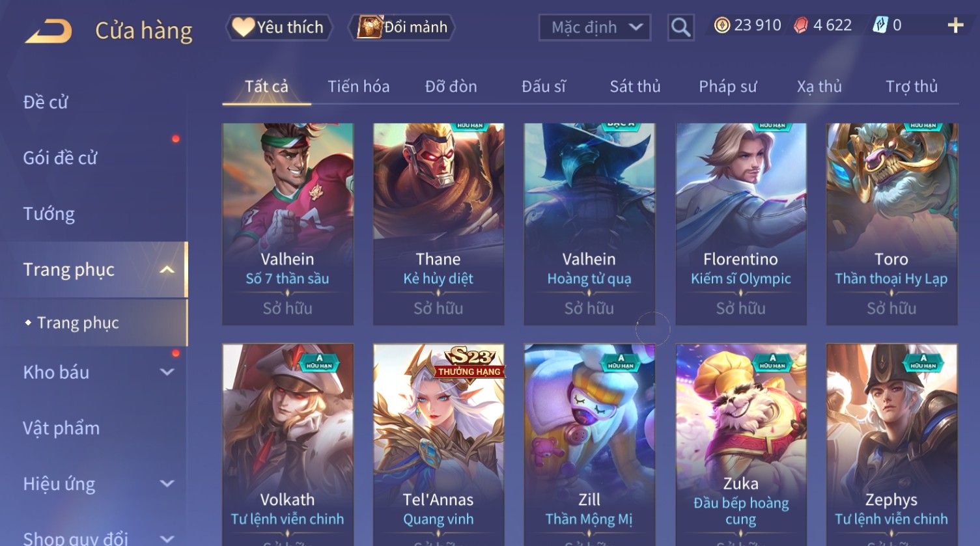Go to Tướng in sidebar

point(49,213)
